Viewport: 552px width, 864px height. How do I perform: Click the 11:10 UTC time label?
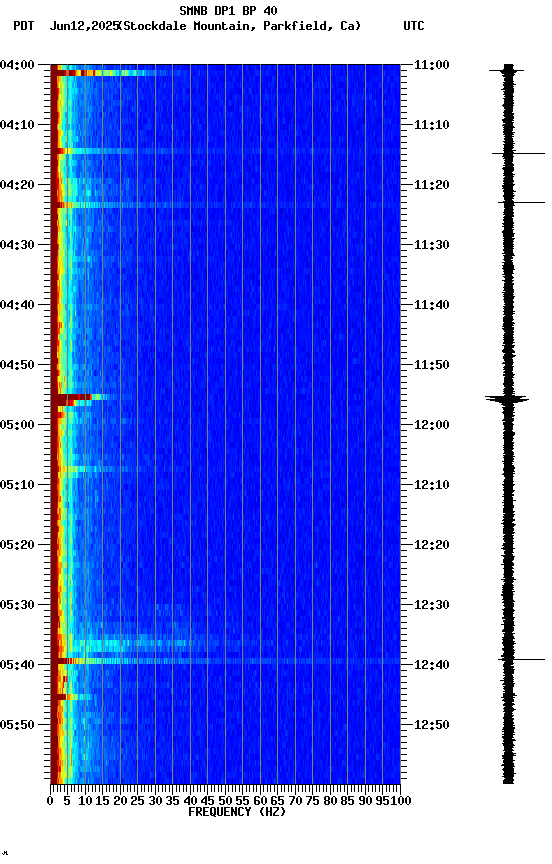click(432, 125)
